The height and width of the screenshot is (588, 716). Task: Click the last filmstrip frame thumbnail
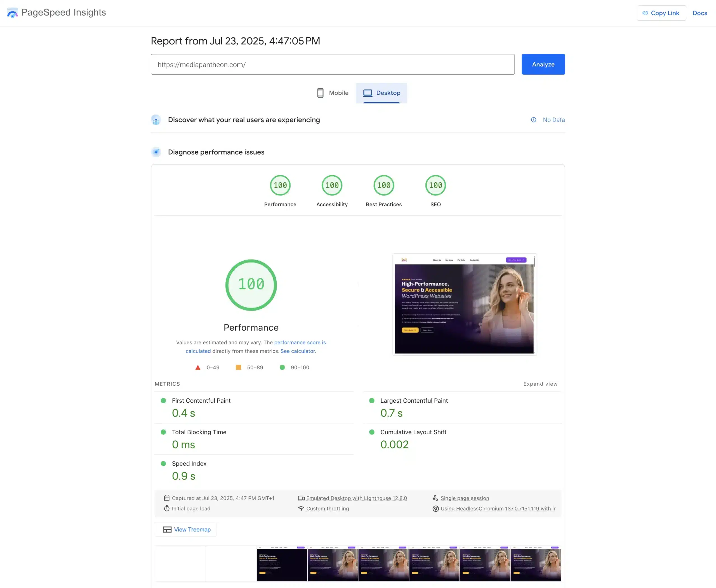pyautogui.click(x=536, y=563)
